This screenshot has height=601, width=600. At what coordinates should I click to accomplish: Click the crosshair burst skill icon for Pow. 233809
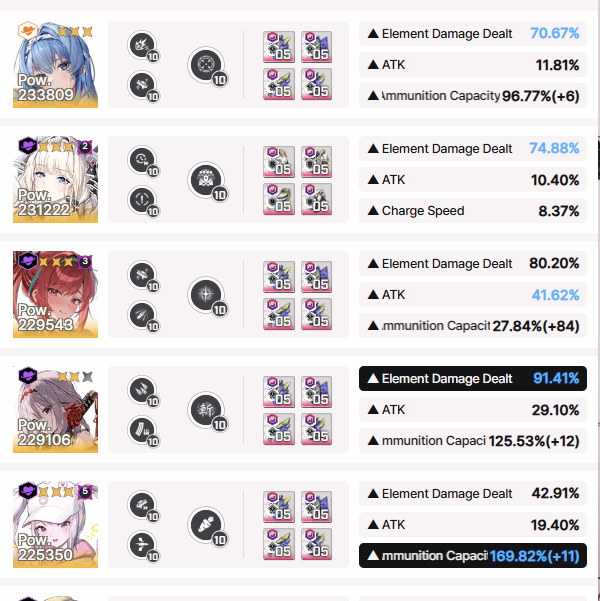tap(206, 65)
